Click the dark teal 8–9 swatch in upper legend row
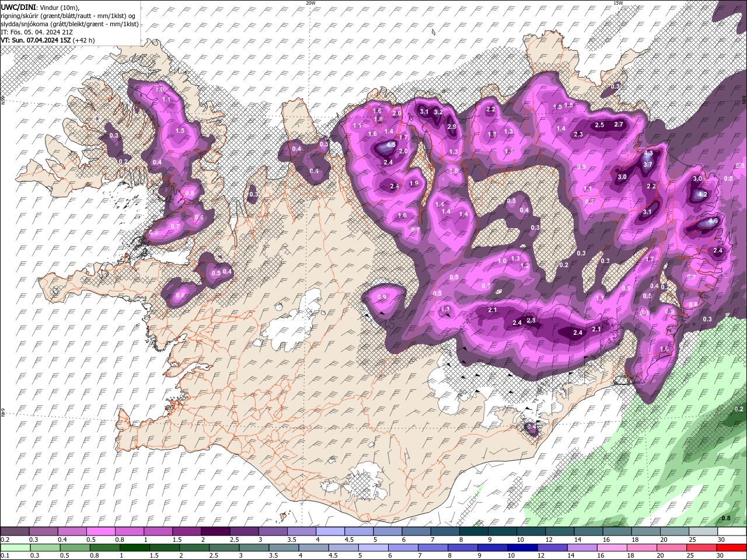This screenshot has height=560, width=747. pos(473,531)
